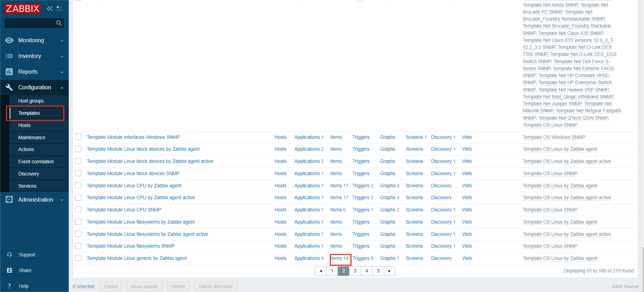The height and width of the screenshot is (292, 644).
Task: Check Linux generic by Zabbix agent box
Action: pos(78,258)
